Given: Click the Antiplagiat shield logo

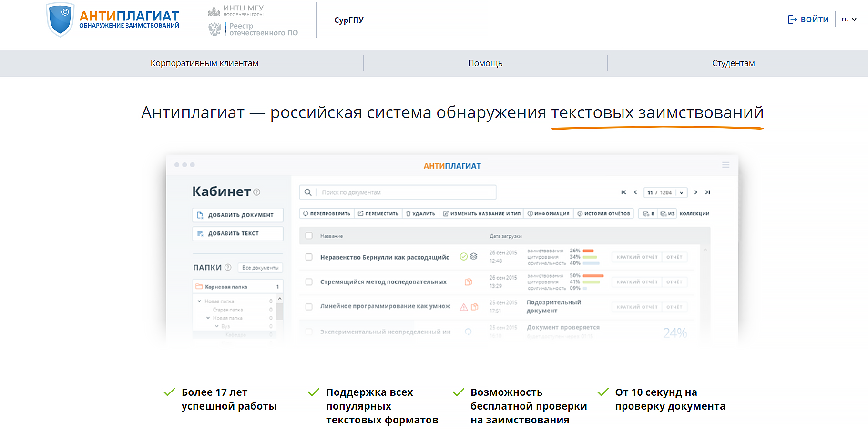Looking at the screenshot, I should 60,20.
